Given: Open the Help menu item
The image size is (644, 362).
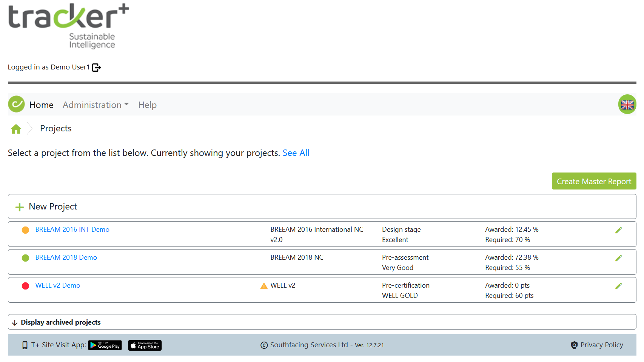Looking at the screenshot, I should 147,105.
